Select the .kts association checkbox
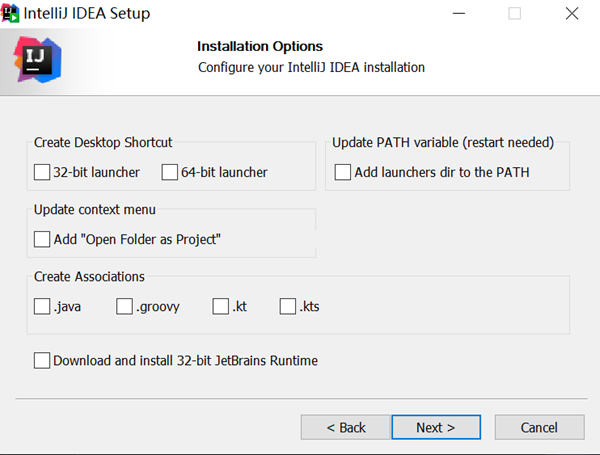The height and width of the screenshot is (455, 600). (289, 306)
